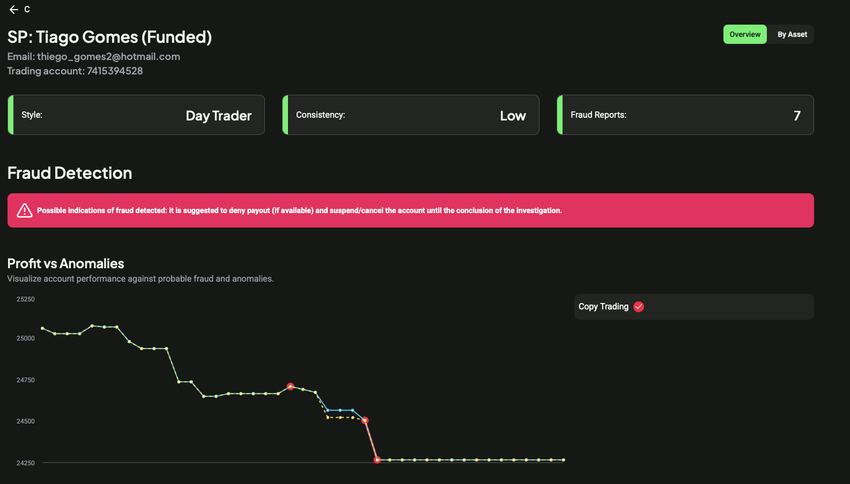Click the red check icon beside Copy Trading
The width and height of the screenshot is (850, 484).
639,307
